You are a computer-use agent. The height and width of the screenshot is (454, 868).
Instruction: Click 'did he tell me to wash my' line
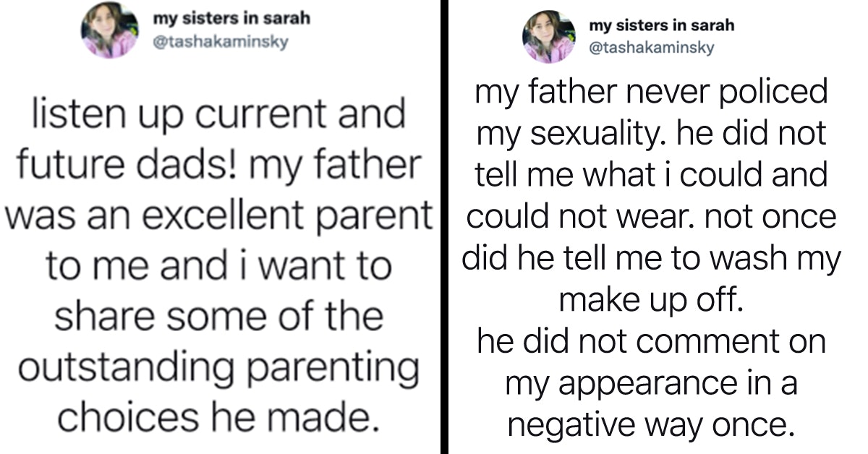click(x=650, y=259)
